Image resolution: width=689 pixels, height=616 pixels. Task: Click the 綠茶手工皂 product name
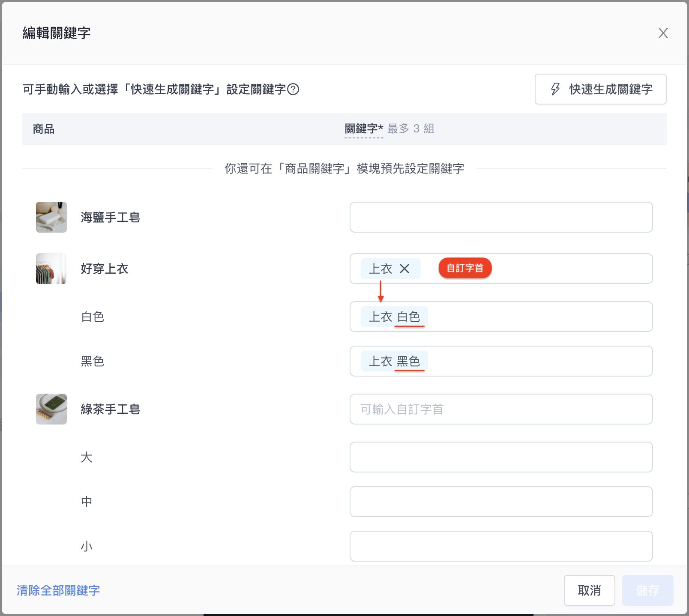tap(111, 409)
